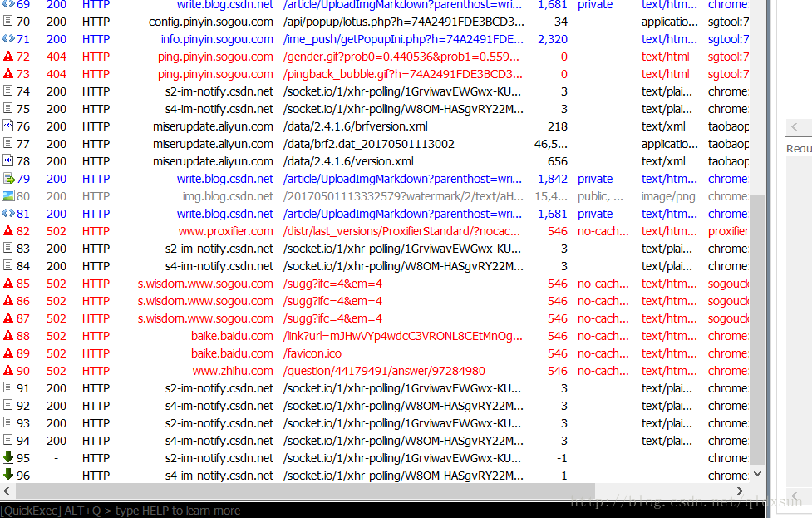Click the green arrow icon of session 79
The image size is (812, 518).
pyautogui.click(x=8, y=179)
